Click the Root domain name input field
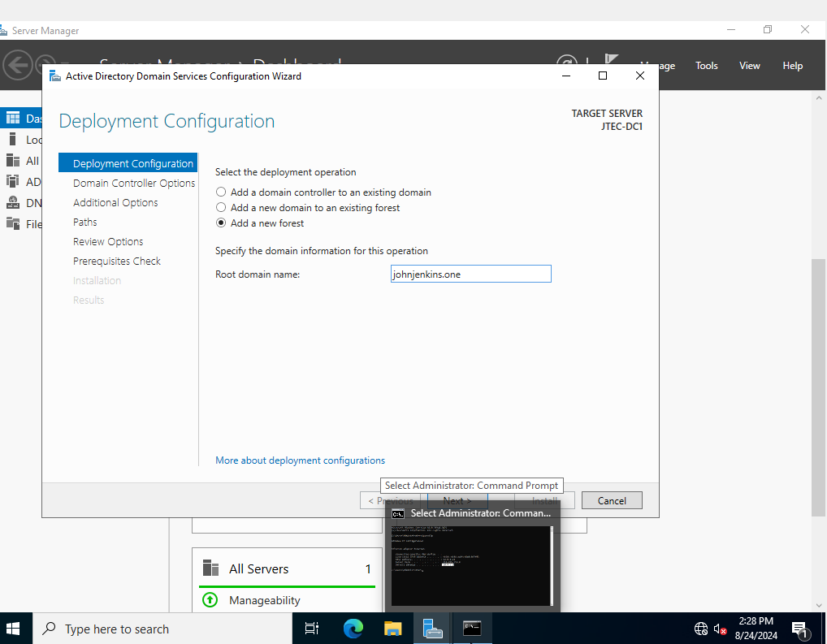827x644 pixels. 470,274
